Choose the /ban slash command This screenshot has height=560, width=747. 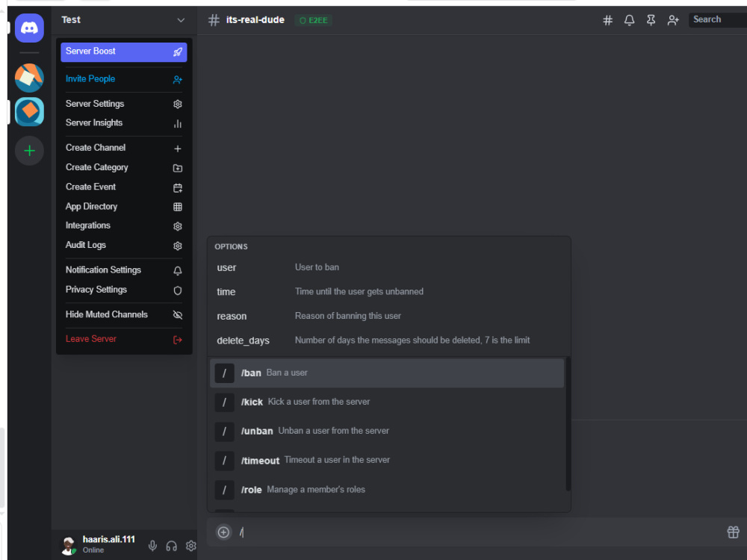387,373
